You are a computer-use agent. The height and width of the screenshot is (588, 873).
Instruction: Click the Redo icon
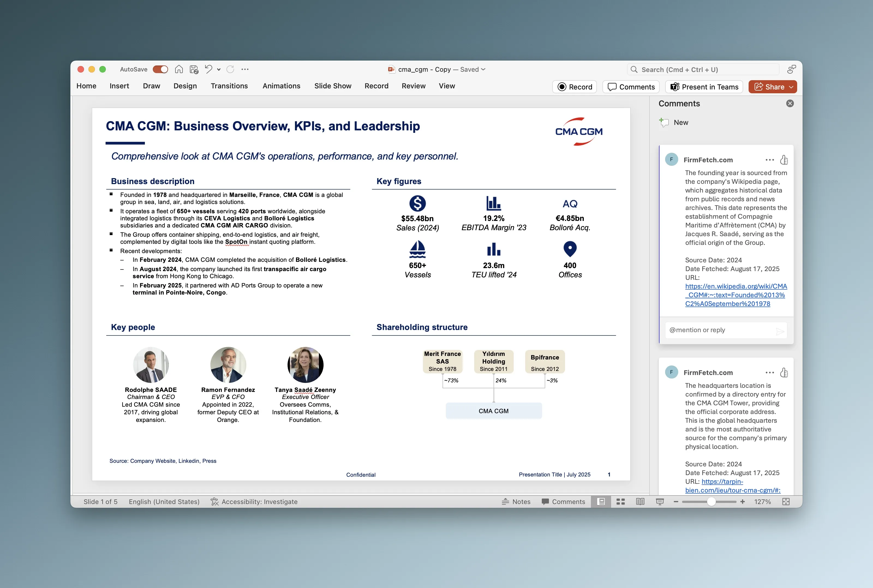click(230, 69)
